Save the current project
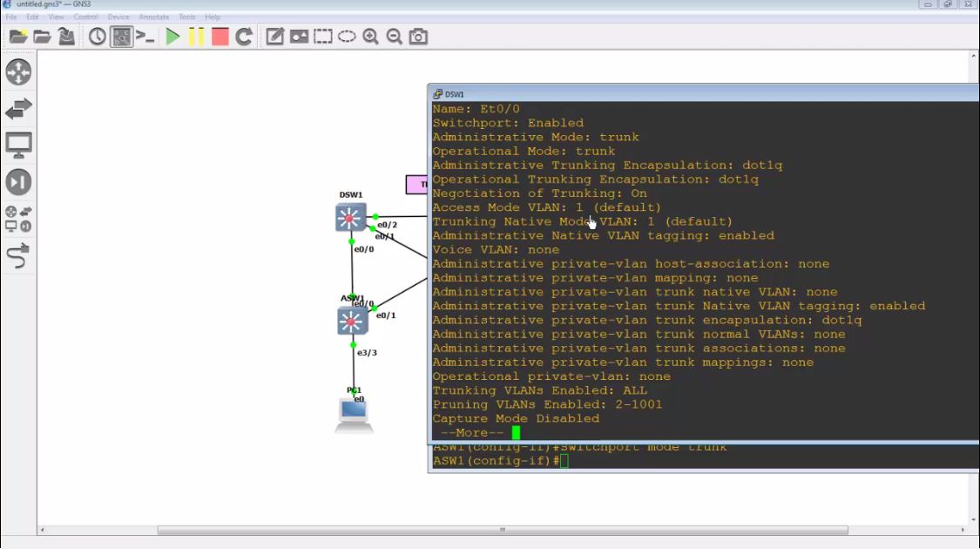Viewport: 980px width, 549px height. [67, 37]
